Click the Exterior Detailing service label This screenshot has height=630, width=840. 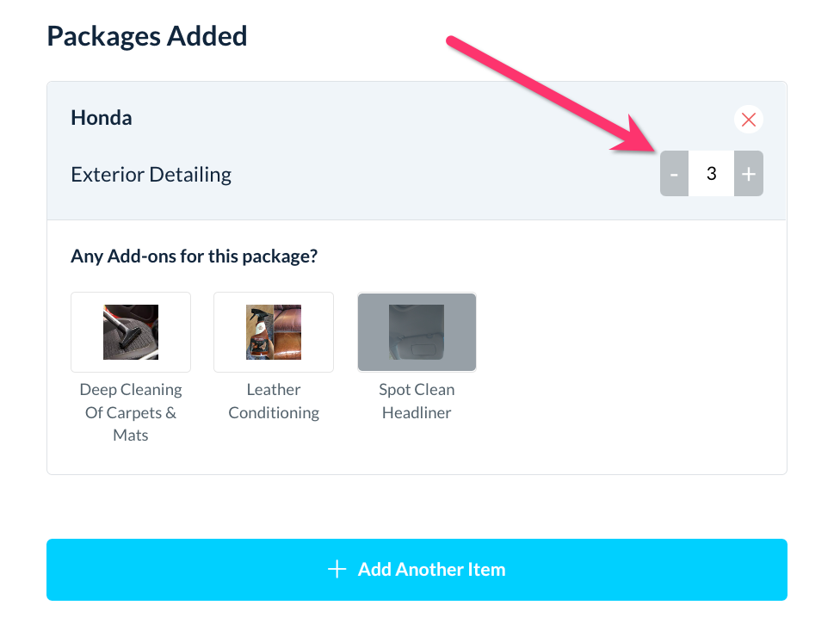click(x=151, y=175)
